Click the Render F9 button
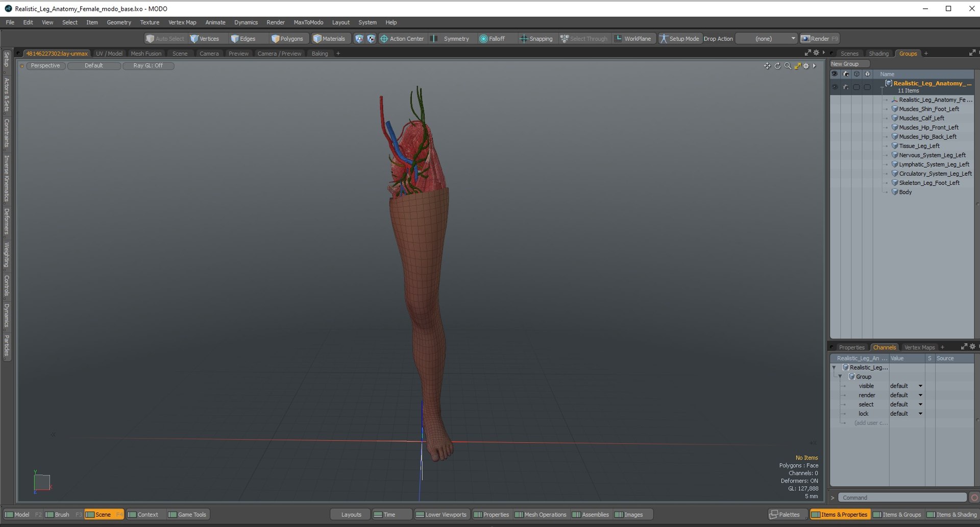980x527 pixels. [x=820, y=39]
